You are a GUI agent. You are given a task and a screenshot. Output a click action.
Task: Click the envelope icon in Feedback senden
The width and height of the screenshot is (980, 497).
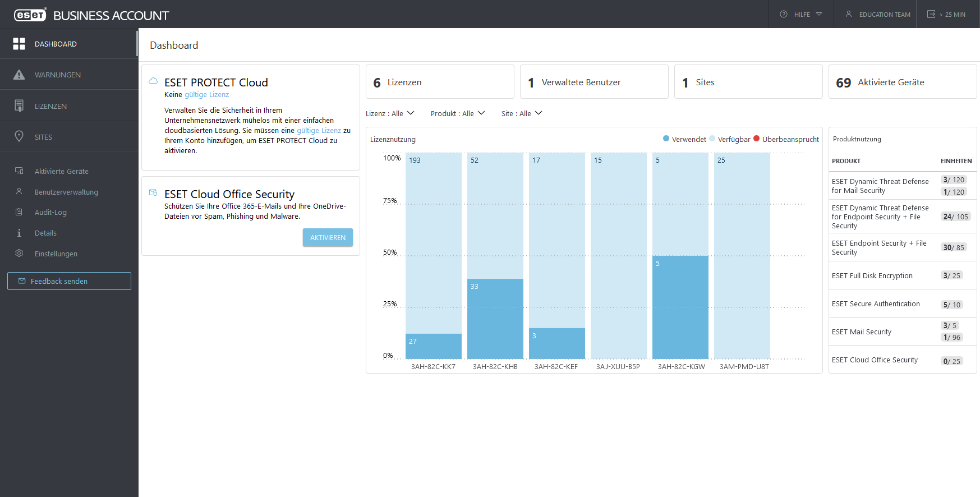point(22,281)
